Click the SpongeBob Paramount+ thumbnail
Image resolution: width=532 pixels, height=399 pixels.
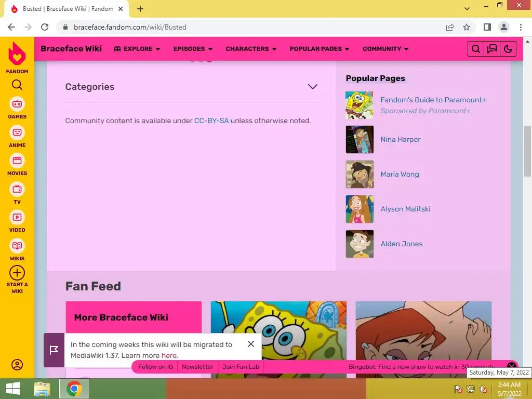click(x=360, y=105)
